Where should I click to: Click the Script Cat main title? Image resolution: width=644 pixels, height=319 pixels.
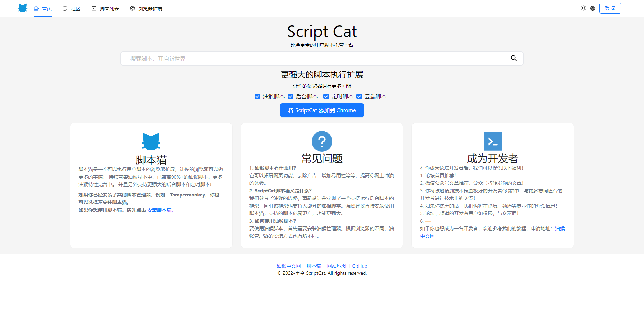pos(322,32)
